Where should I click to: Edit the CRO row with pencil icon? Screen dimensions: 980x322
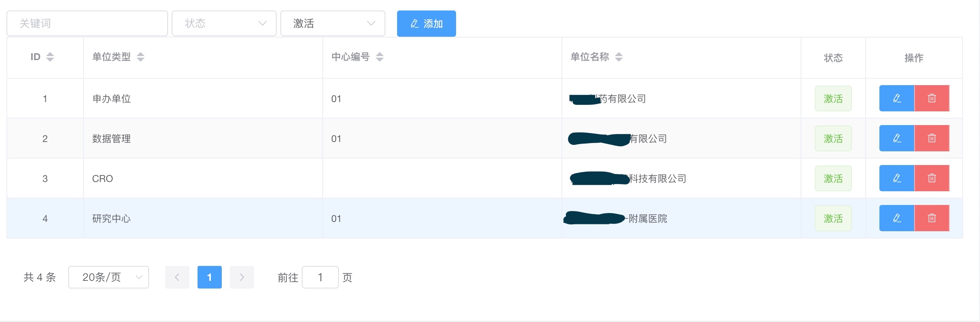click(896, 178)
